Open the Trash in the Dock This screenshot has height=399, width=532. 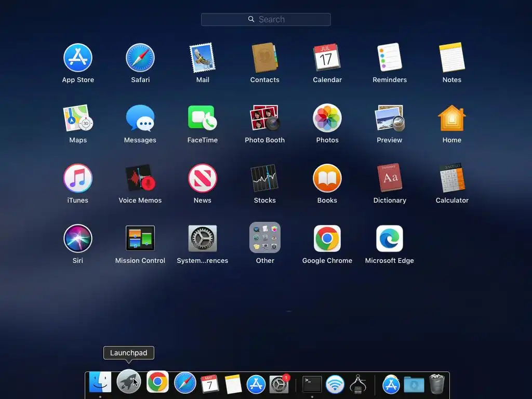pos(437,384)
